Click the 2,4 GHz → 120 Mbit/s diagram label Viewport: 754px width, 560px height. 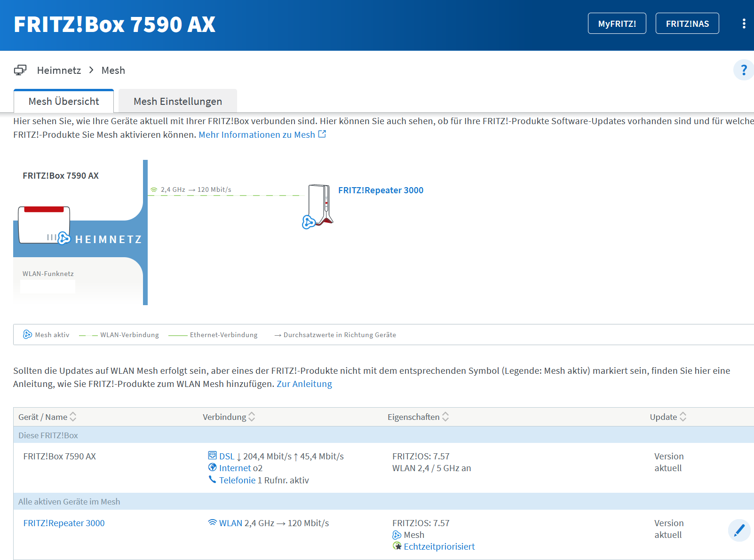(196, 189)
